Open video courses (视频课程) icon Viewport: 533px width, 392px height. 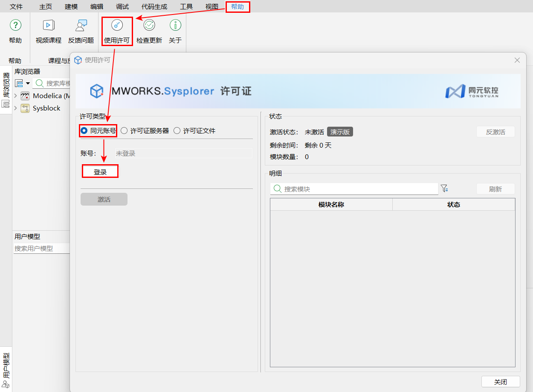pyautogui.click(x=49, y=26)
